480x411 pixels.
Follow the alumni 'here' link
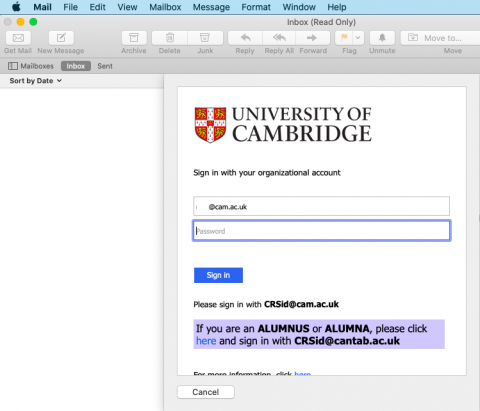206,341
